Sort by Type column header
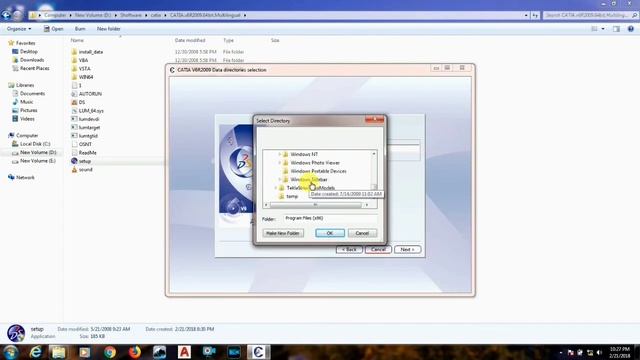This screenshot has height=360, width=640. pos(228,40)
